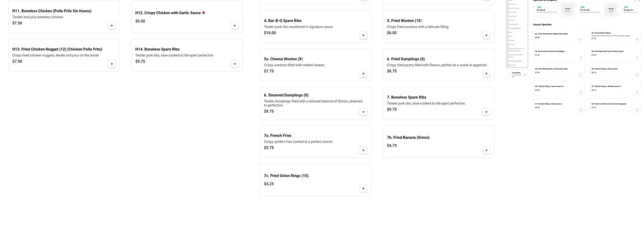Add 6. Steamed Dumplings to the order
This screenshot has height=230, width=644.
(363, 112)
